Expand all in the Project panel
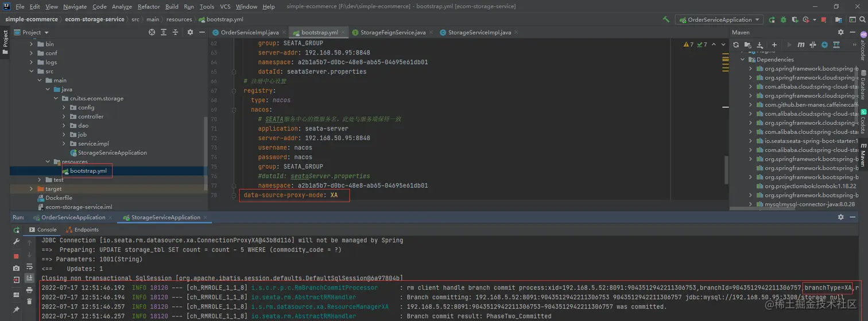The image size is (868, 321). click(x=165, y=32)
